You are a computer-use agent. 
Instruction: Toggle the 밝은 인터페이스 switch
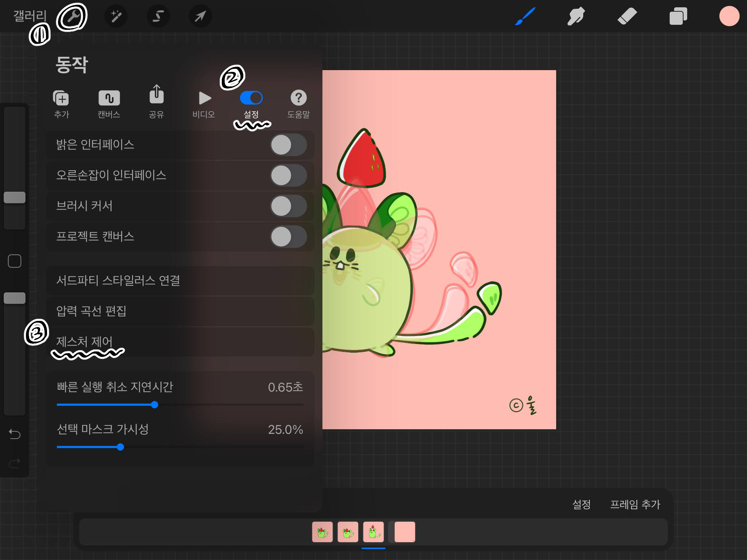288,145
